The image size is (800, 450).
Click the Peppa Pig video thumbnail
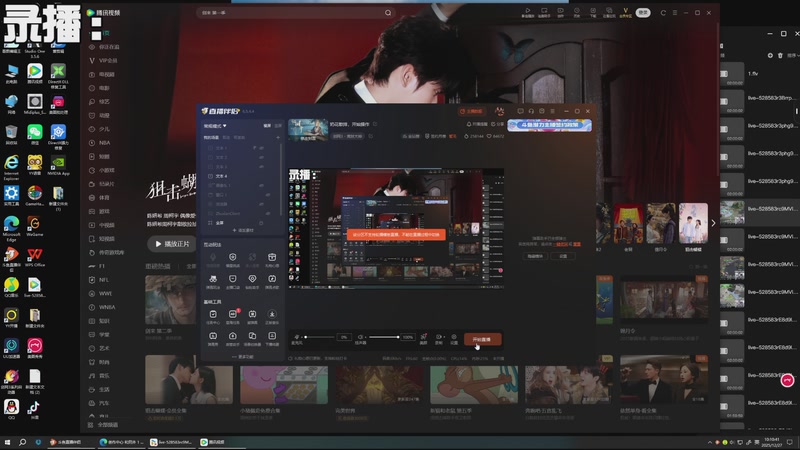[284, 380]
